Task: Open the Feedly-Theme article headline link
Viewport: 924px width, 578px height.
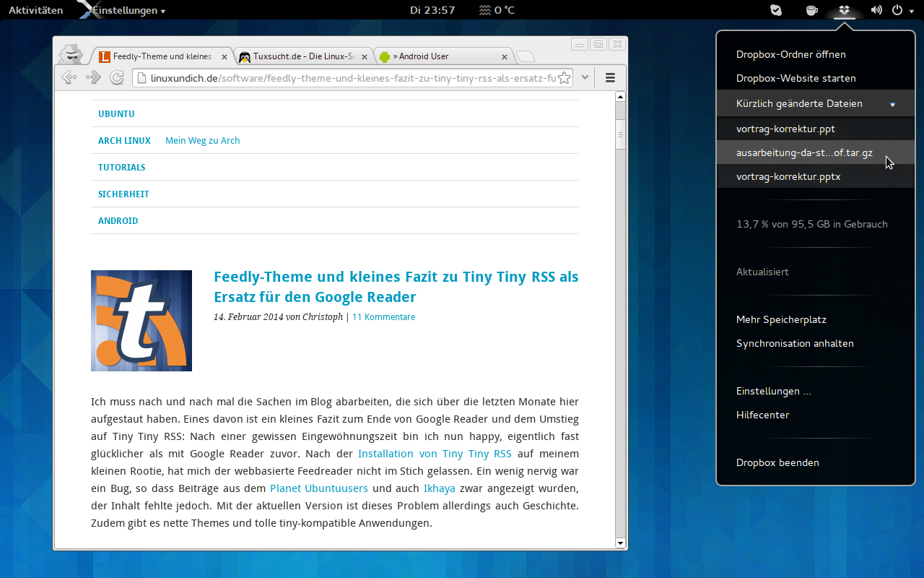Action: (396, 287)
